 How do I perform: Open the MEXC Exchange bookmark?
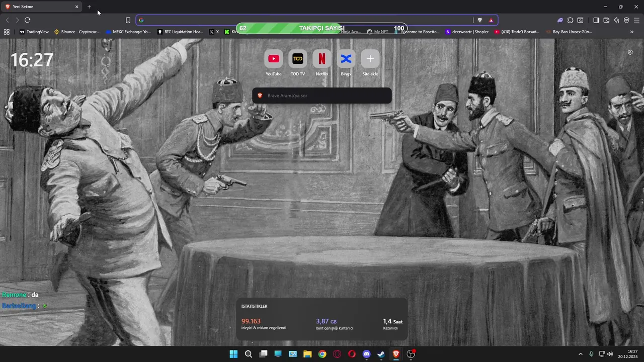128,32
